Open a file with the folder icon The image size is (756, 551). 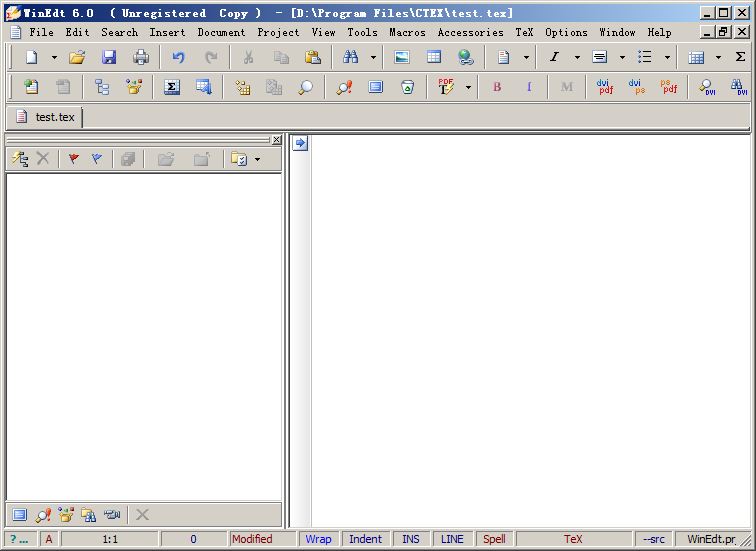coord(77,57)
